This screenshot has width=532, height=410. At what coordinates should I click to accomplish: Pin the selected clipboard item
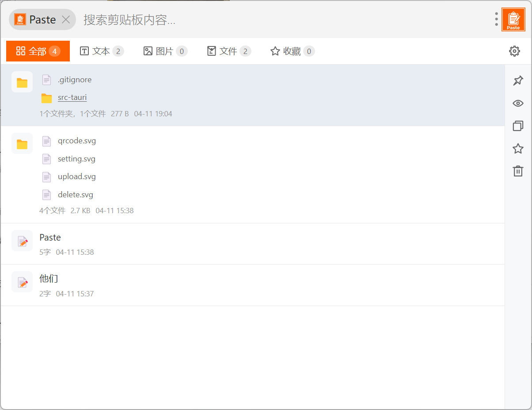coord(518,80)
